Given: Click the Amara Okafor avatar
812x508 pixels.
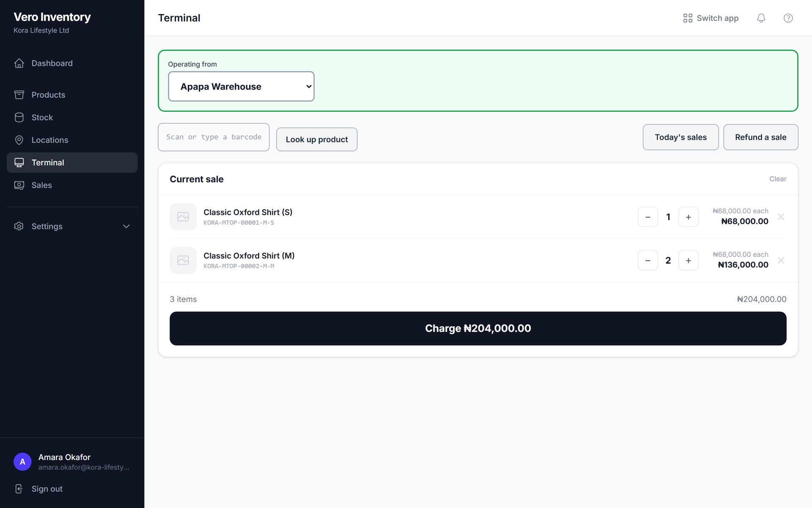Looking at the screenshot, I should pos(22,462).
